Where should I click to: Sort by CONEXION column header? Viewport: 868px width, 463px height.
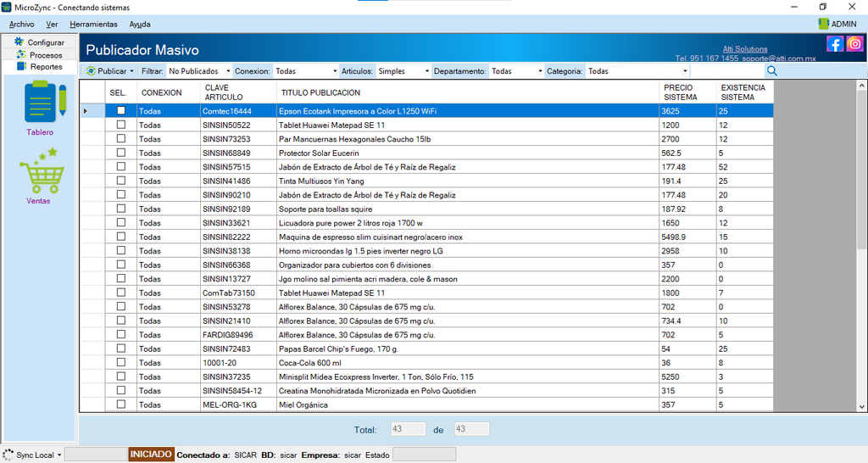click(169, 92)
